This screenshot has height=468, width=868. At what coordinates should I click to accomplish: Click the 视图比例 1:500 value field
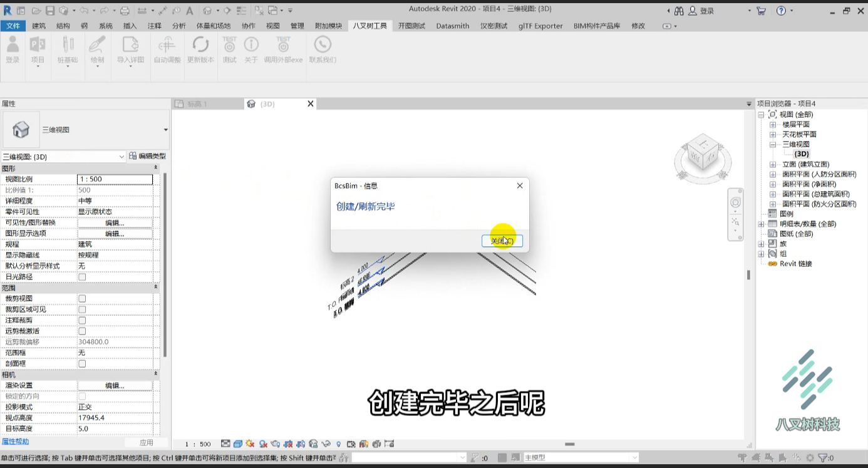pyautogui.click(x=115, y=179)
